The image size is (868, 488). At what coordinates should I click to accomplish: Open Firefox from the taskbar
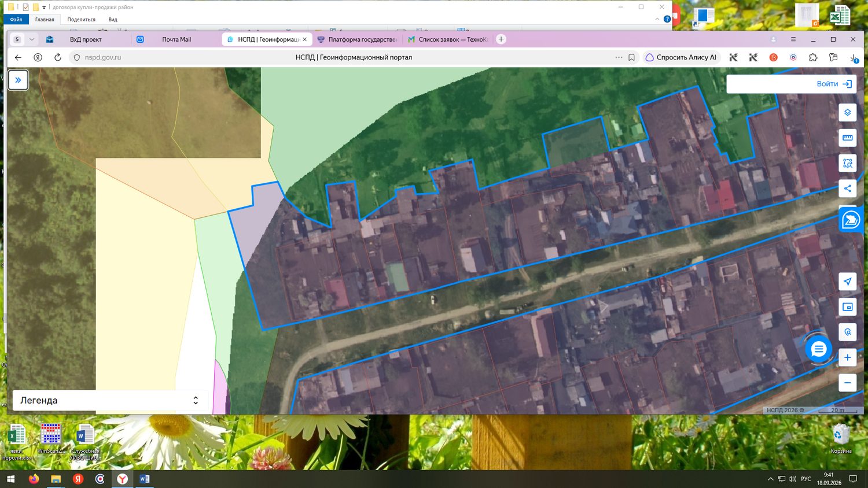(34, 479)
